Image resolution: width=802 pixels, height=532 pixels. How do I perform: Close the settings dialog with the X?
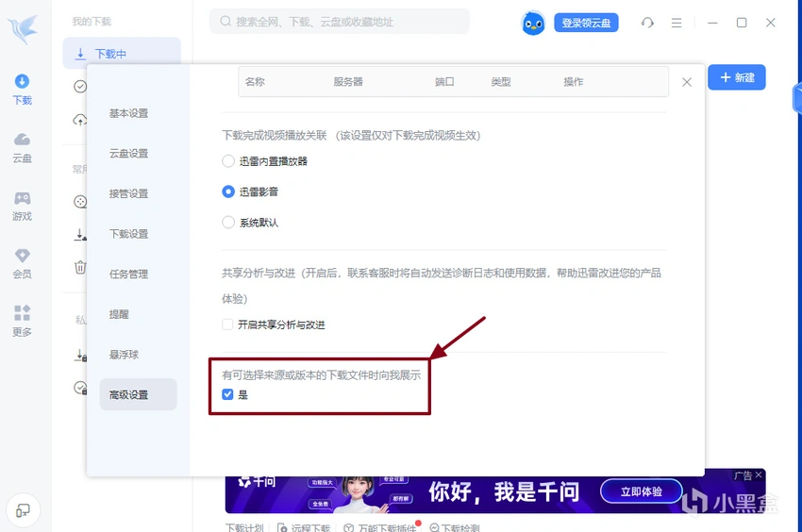click(x=687, y=82)
